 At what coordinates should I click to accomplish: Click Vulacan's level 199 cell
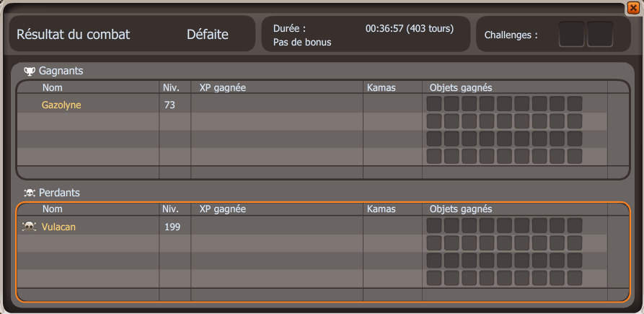point(172,227)
